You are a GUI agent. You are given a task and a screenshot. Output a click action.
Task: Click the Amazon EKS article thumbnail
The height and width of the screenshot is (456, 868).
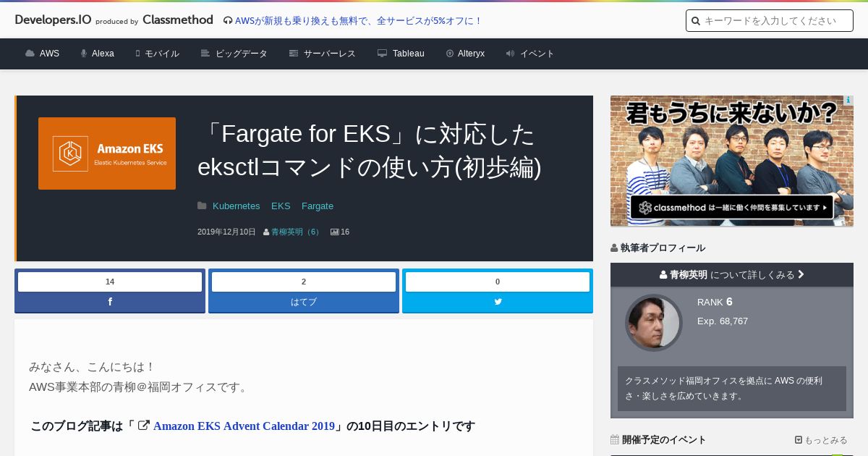pos(107,153)
